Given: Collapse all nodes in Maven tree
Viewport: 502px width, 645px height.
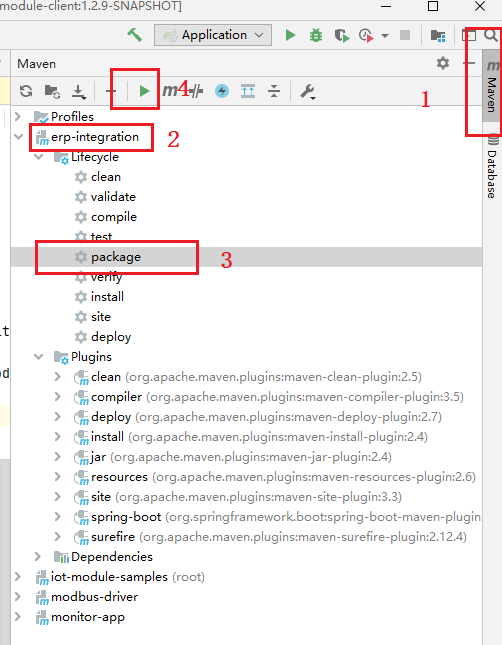Looking at the screenshot, I should tap(274, 91).
